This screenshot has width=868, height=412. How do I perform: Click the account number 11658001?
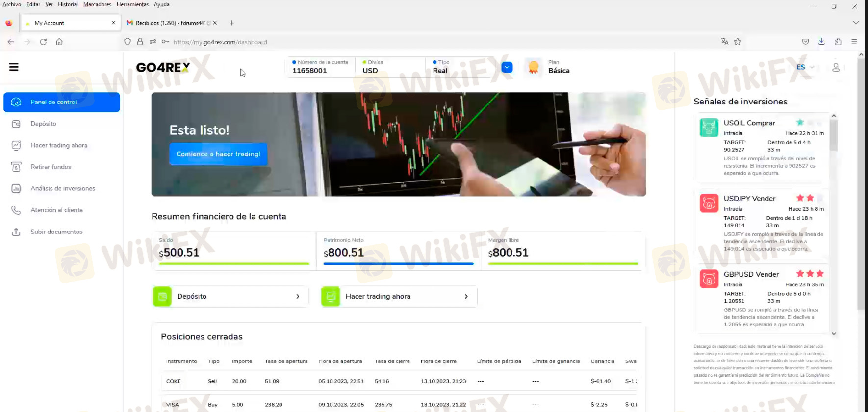pyautogui.click(x=309, y=71)
